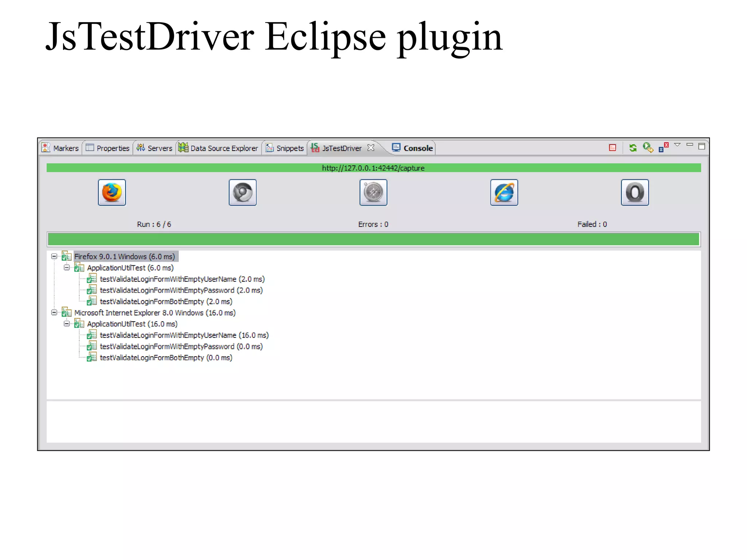Click the Firefox browser launch icon

point(112,192)
